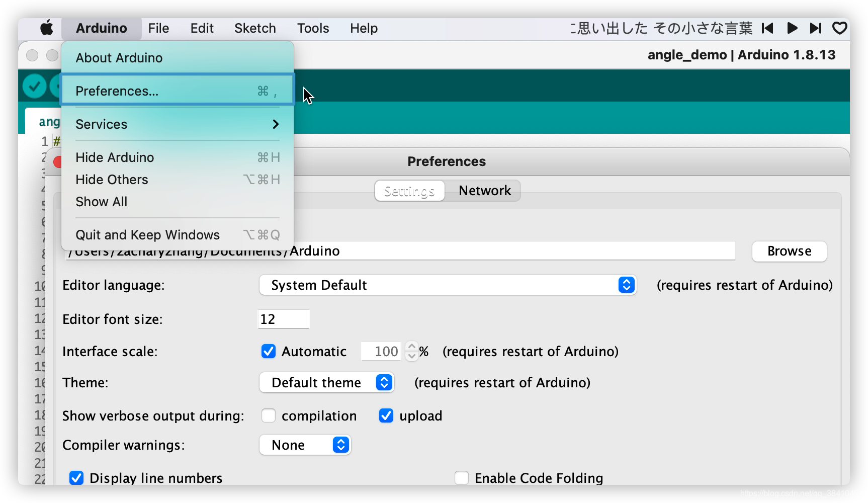Open the Editor language dropdown
Screen dimensions: 868x503
tap(448, 285)
